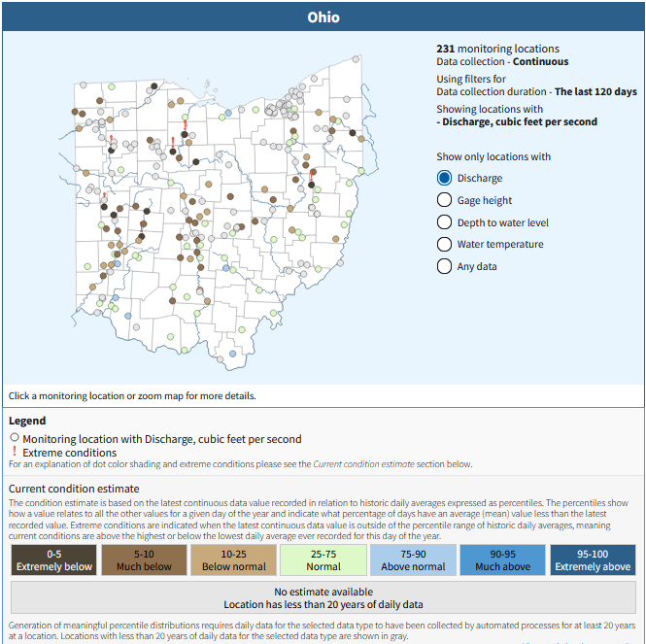Viewport: 646px width, 644px height.
Task: Select the dark dot near Ohio's northeastern border
Action: click(352, 132)
